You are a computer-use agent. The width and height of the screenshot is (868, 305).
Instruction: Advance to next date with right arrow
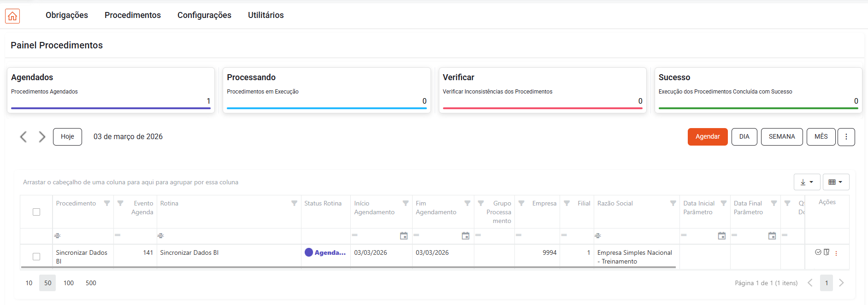(42, 137)
